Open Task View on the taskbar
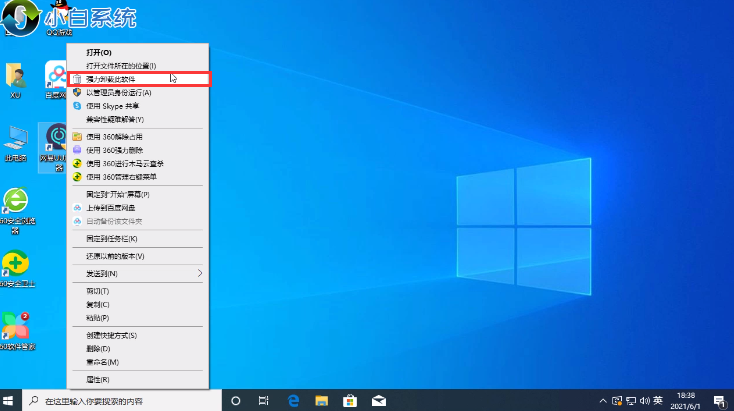This screenshot has width=734, height=411. click(264, 400)
